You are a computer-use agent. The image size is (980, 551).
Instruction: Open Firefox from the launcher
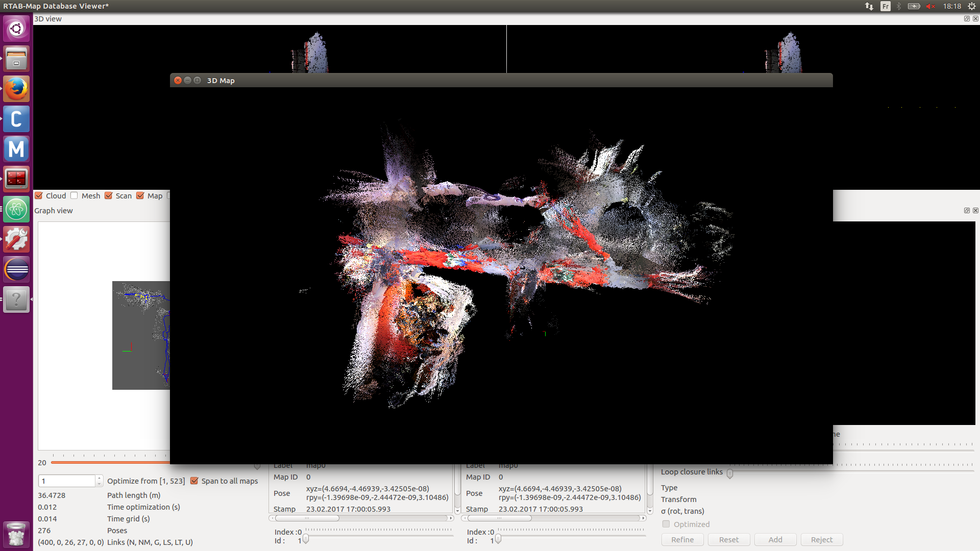[16, 89]
